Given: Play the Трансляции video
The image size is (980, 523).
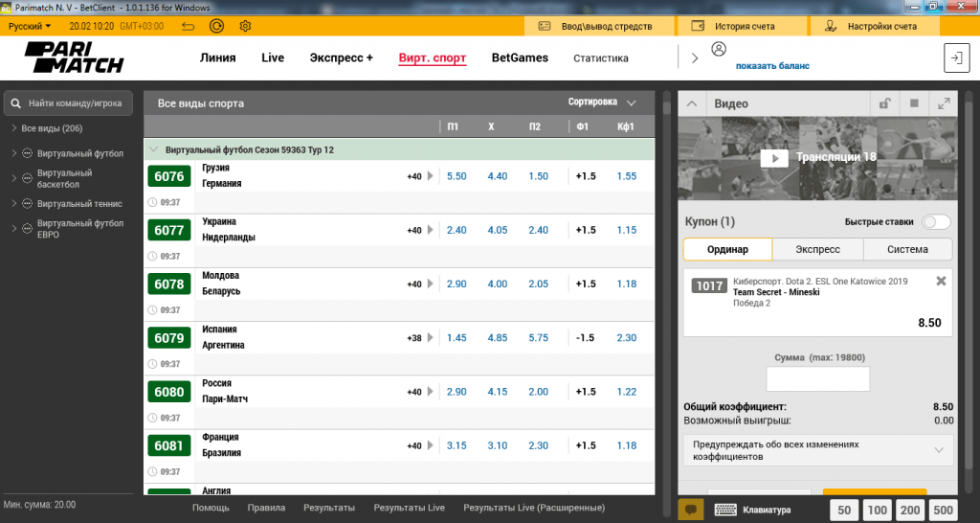Looking at the screenshot, I should (x=774, y=158).
